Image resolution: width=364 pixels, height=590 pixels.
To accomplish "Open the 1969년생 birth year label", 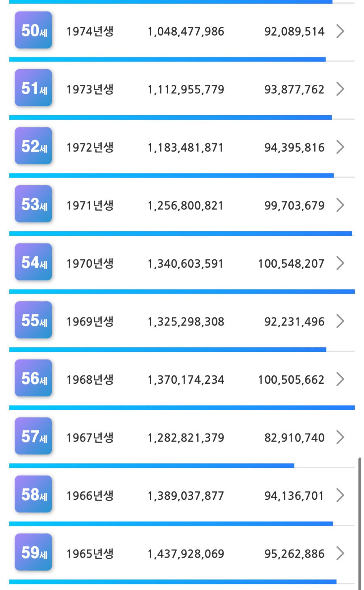I will 90,321.
